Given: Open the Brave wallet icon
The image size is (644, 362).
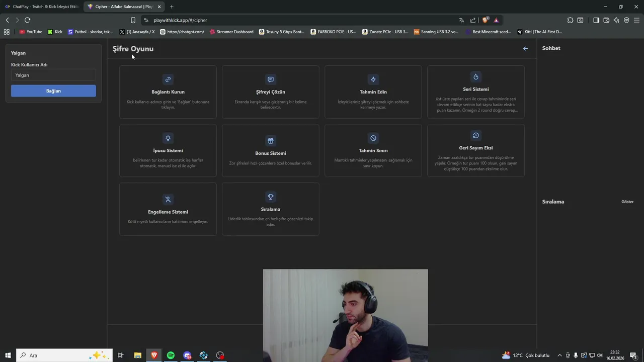Looking at the screenshot, I should [x=606, y=20].
